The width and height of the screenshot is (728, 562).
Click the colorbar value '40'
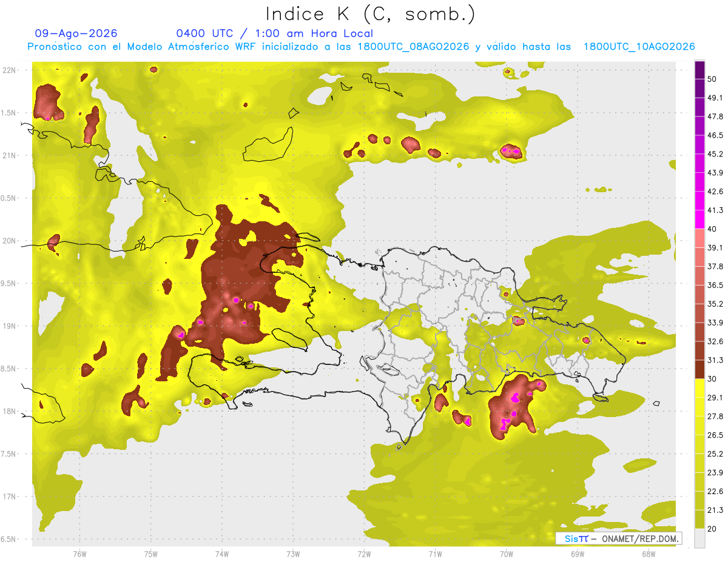[x=713, y=229]
